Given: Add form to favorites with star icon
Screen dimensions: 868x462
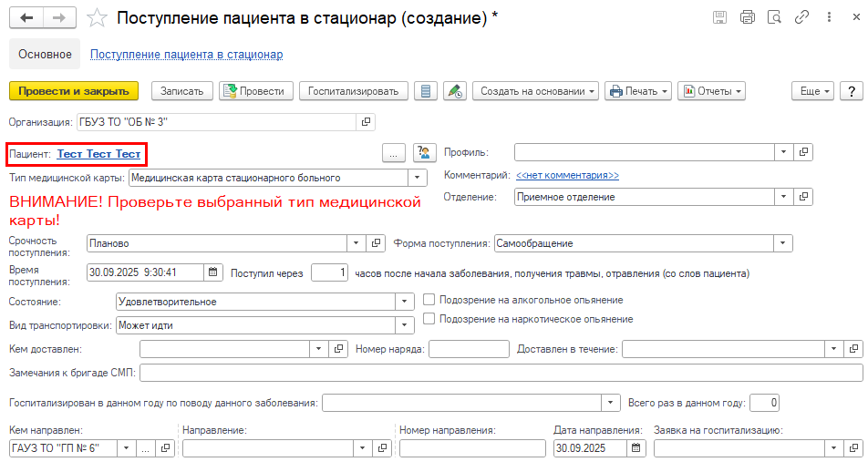Looking at the screenshot, I should point(98,18).
